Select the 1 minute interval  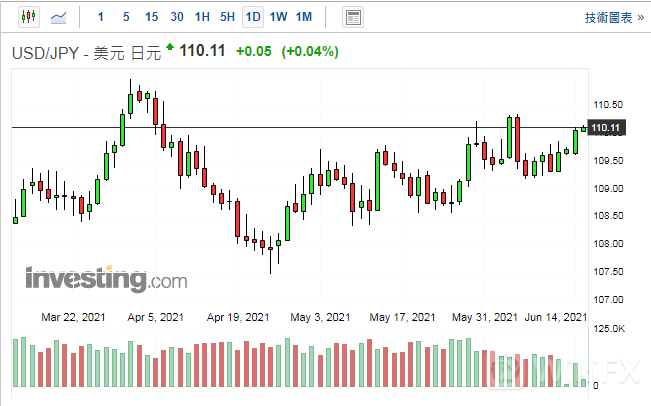(x=99, y=17)
